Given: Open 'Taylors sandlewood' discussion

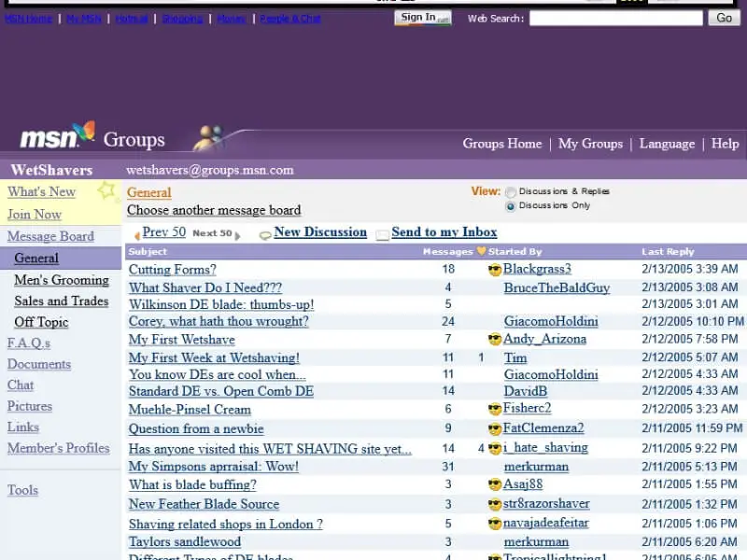Looking at the screenshot, I should point(185,541).
